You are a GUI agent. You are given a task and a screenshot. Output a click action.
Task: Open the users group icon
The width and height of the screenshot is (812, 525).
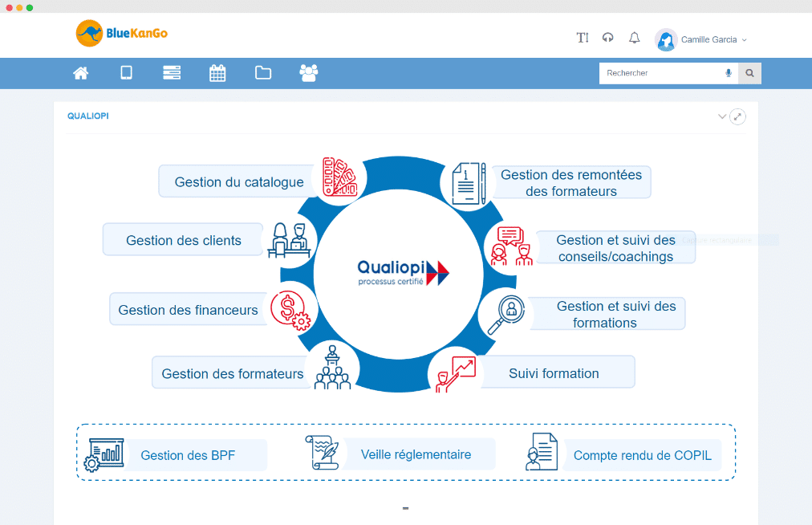[x=309, y=73]
